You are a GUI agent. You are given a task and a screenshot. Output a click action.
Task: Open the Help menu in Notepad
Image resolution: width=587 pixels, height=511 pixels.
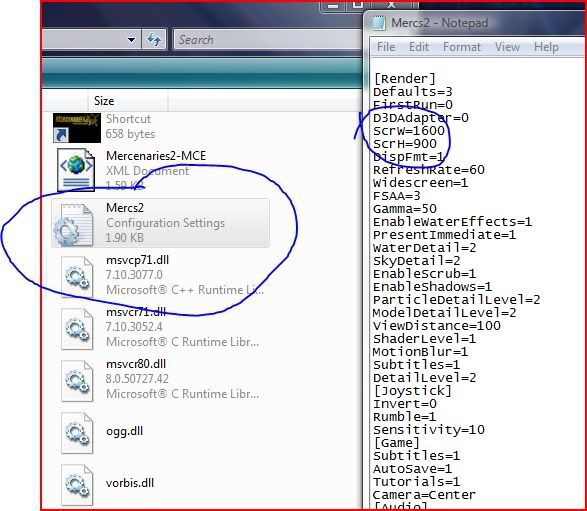(x=546, y=47)
